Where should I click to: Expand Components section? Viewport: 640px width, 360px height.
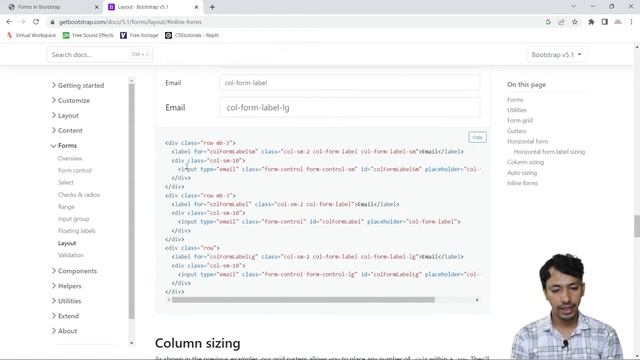[x=74, y=271]
